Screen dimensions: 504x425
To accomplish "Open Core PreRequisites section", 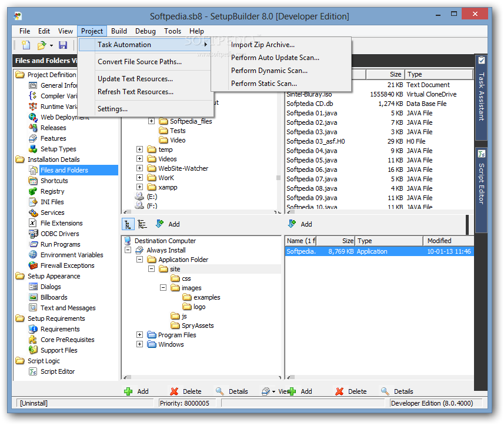I will 67,340.
